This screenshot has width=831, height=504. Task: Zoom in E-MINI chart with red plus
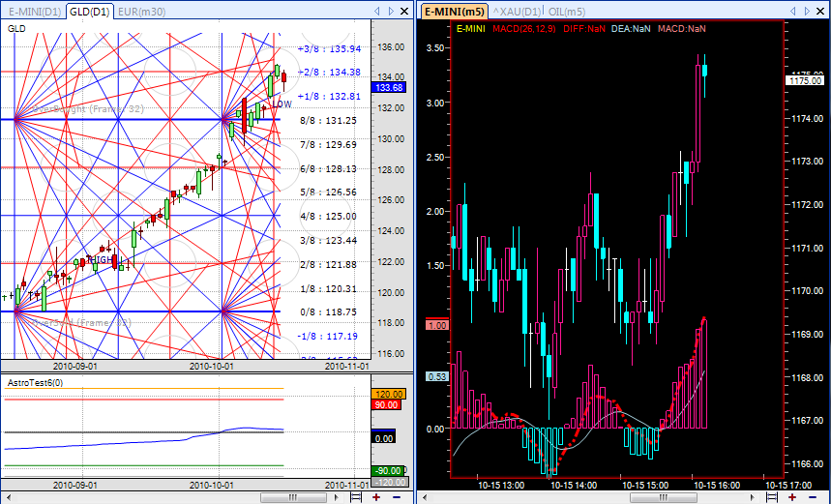click(791, 497)
